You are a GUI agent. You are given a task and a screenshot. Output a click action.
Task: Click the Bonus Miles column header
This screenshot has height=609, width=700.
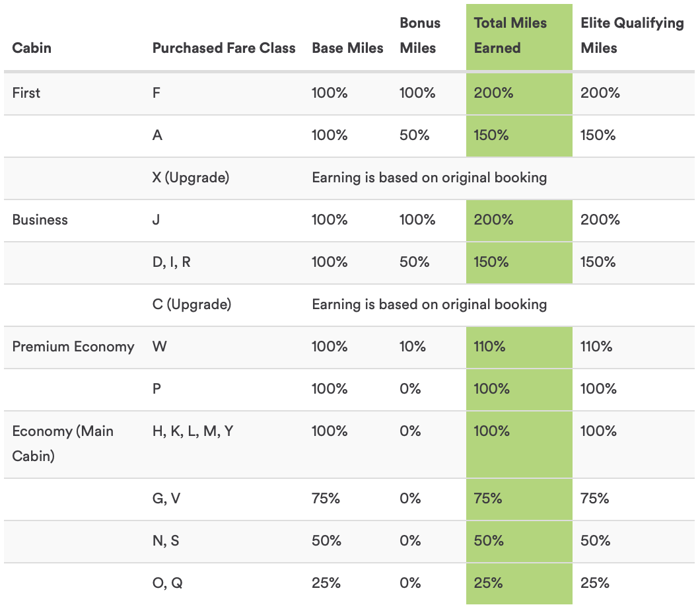420,36
